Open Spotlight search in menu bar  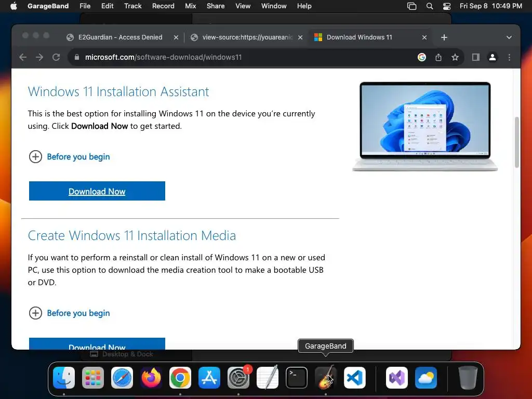point(430,6)
